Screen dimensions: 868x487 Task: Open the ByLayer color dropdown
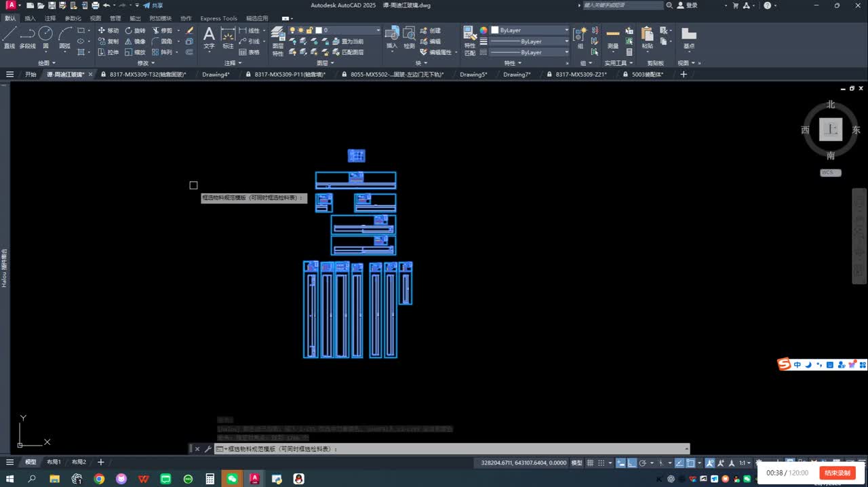pyautogui.click(x=530, y=31)
